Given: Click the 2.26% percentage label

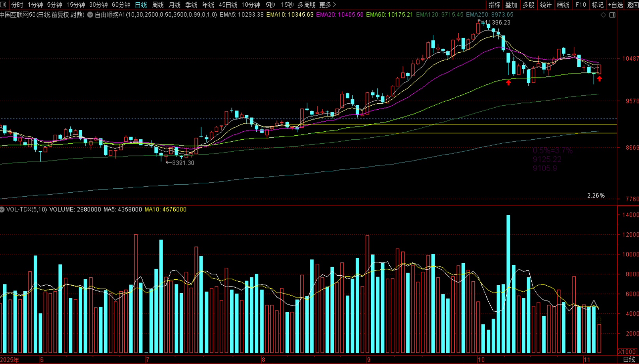Looking at the screenshot, I should point(596,195).
